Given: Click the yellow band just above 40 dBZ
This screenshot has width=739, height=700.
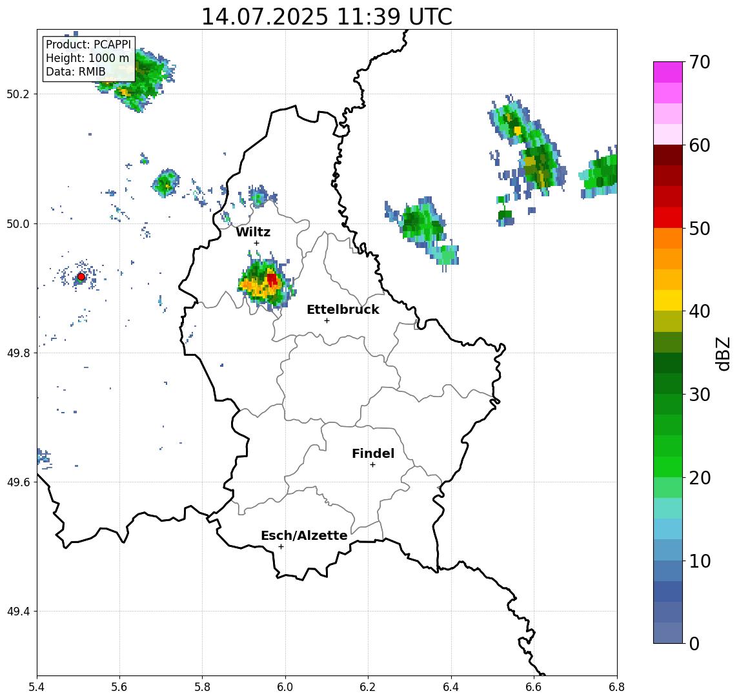Looking at the screenshot, I should [x=668, y=300].
